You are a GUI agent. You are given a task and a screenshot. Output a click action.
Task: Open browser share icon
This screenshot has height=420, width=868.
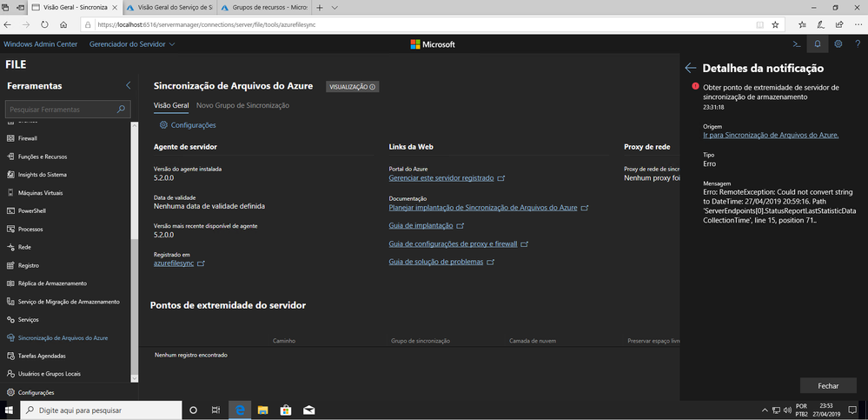[x=839, y=25]
